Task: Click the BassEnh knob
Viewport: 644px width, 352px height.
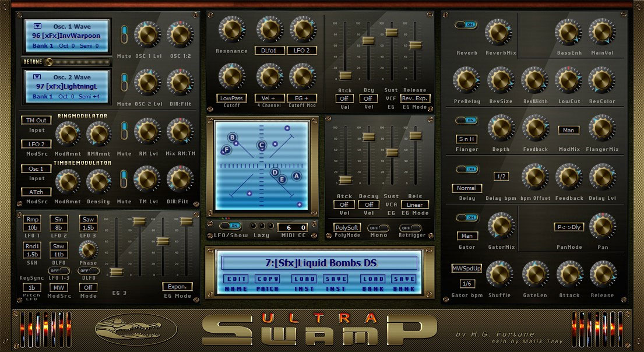Action: click(568, 32)
